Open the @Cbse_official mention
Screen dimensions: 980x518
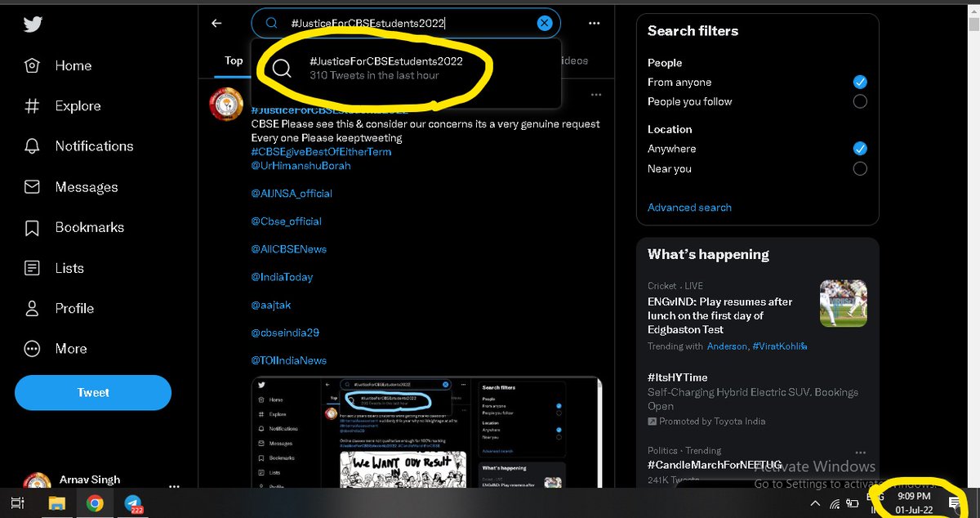click(286, 221)
